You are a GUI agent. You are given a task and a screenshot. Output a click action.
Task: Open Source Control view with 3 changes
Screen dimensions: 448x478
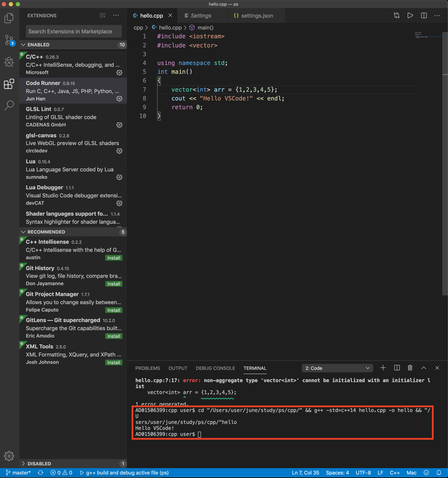[x=9, y=40]
